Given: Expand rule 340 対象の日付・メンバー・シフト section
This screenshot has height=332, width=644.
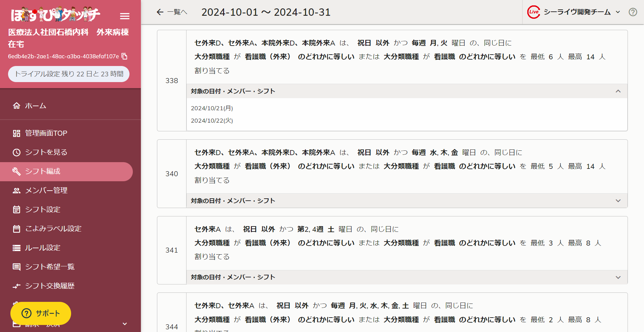Looking at the screenshot, I should (x=407, y=201).
